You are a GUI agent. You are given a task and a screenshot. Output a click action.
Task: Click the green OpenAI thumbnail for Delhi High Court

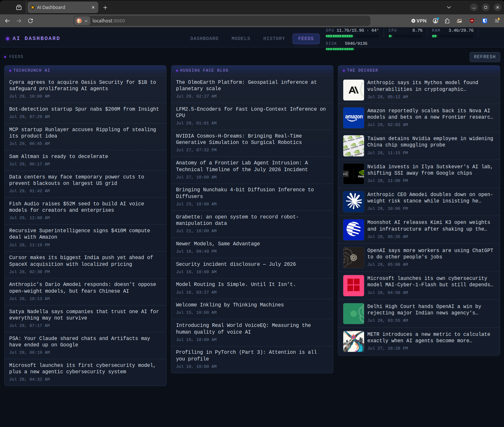tap(354, 314)
